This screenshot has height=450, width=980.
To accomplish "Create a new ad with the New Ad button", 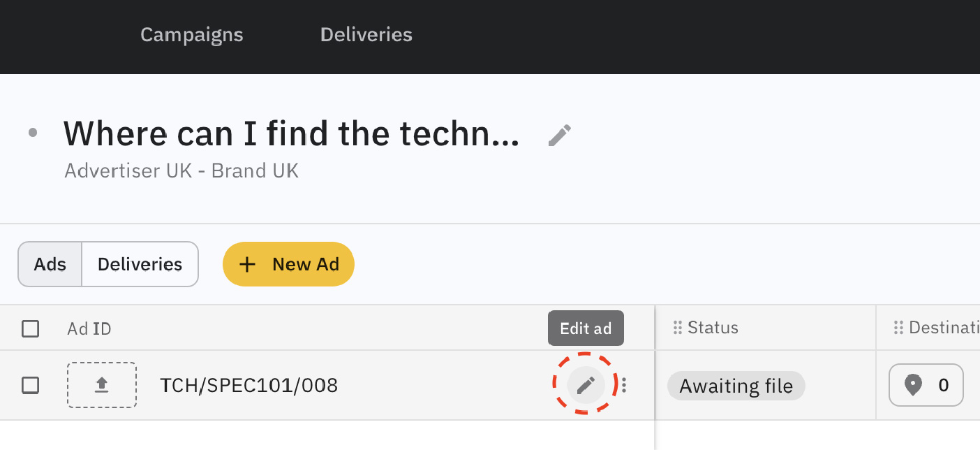I will coord(288,264).
